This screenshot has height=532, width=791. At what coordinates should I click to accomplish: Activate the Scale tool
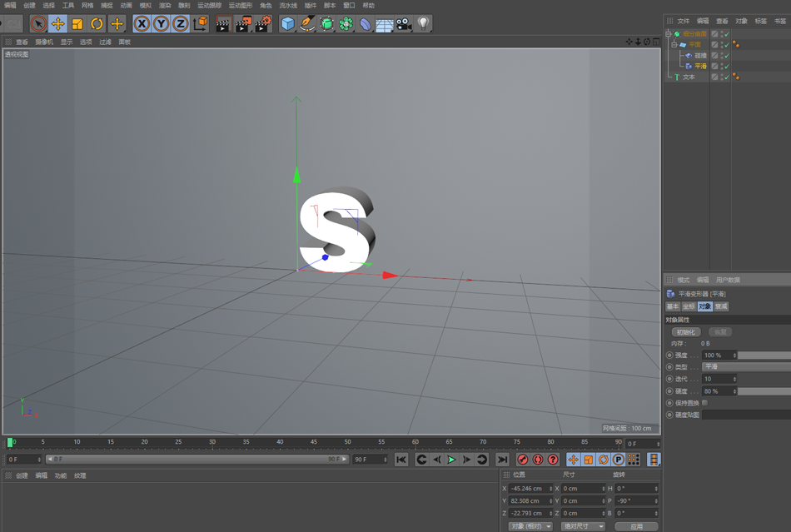coord(77,23)
